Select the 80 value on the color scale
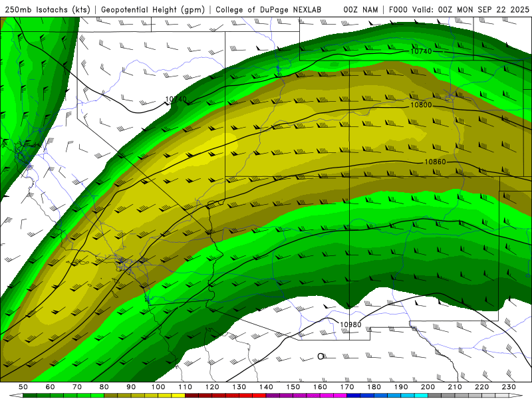 (x=104, y=387)
